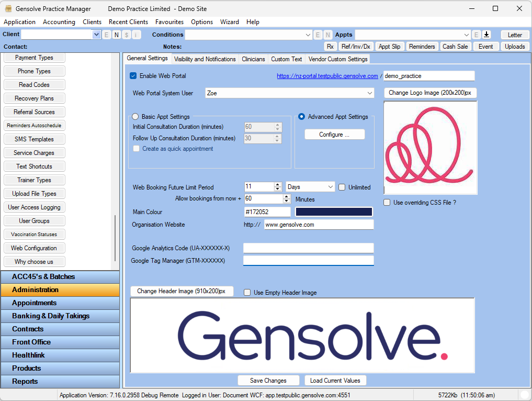Image resolution: width=532 pixels, height=401 pixels.
Task: Open the Conditions dropdown list
Action: click(x=308, y=35)
